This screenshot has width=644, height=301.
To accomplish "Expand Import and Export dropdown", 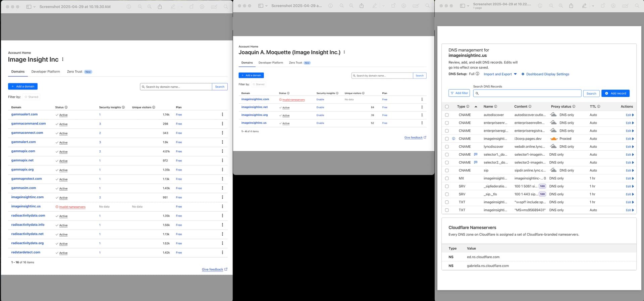I will (500, 74).
